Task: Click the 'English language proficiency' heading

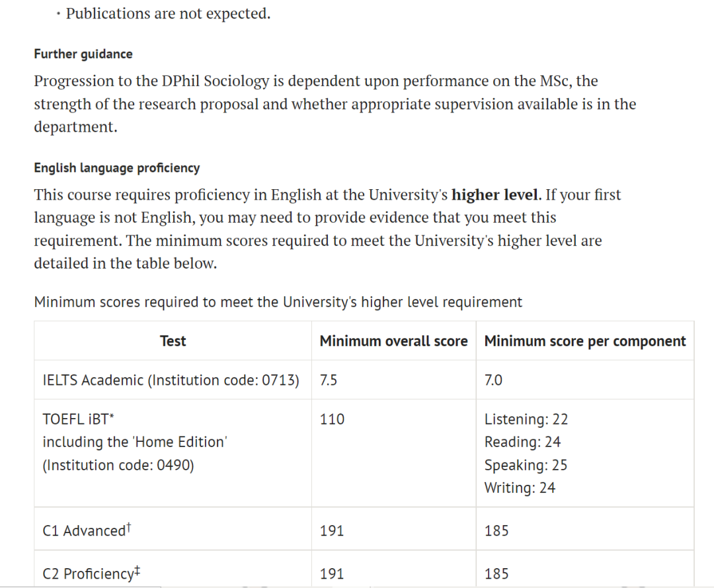Action: pos(117,168)
